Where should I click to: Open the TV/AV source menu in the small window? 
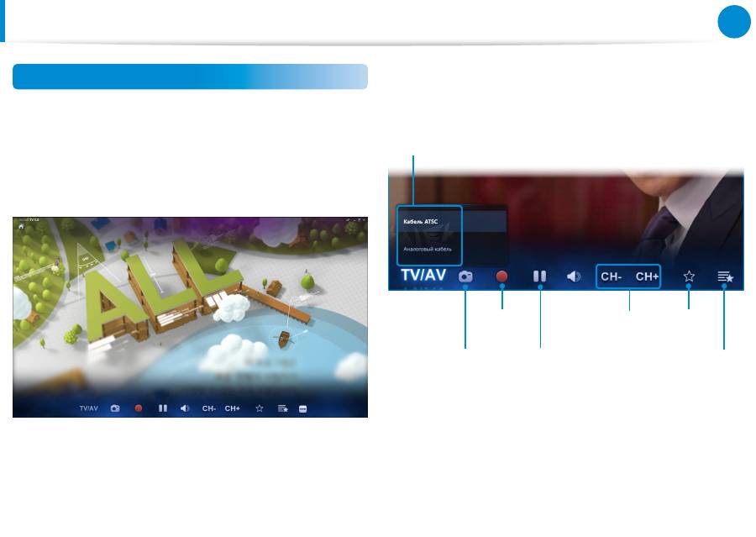click(x=88, y=408)
